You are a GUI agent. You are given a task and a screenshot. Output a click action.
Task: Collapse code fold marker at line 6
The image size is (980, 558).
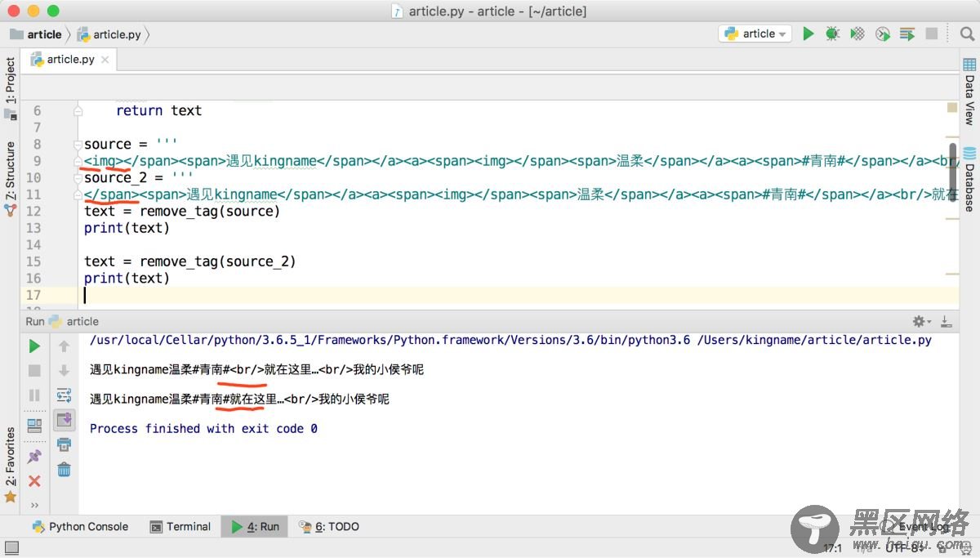click(x=78, y=110)
